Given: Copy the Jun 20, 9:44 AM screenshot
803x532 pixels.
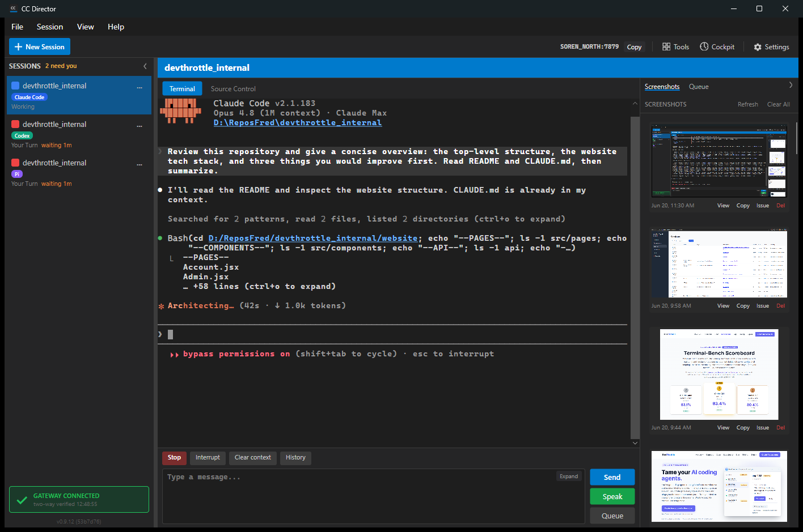Looking at the screenshot, I should [743, 428].
